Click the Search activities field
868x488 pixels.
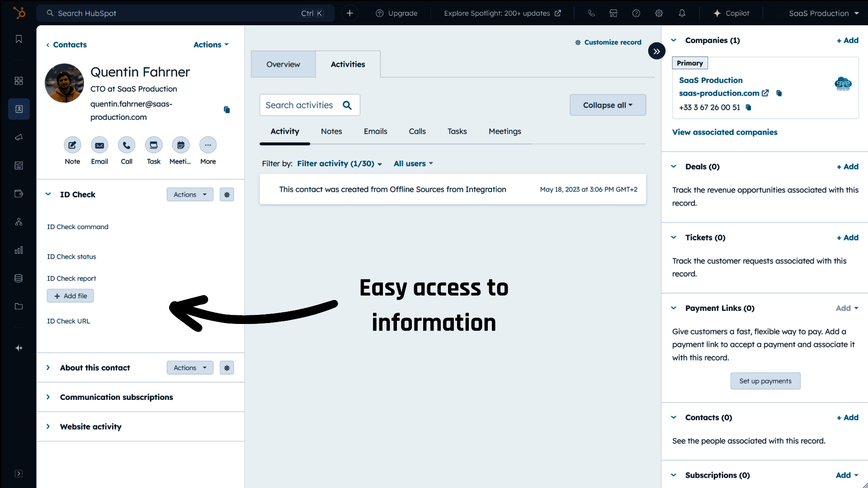click(299, 105)
